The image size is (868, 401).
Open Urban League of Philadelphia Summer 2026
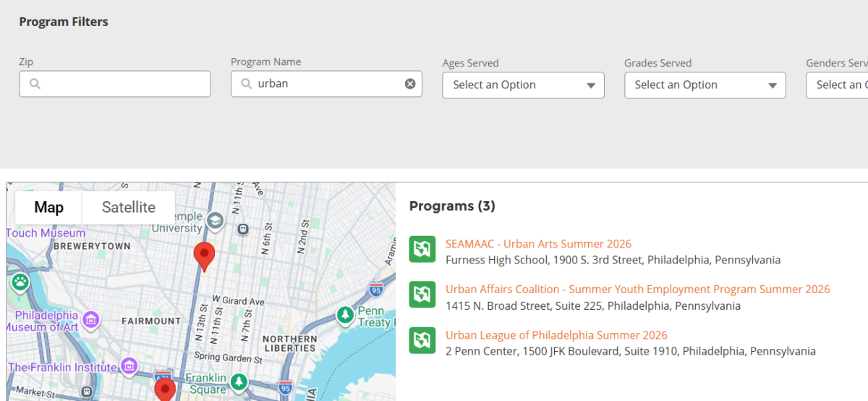tap(556, 335)
